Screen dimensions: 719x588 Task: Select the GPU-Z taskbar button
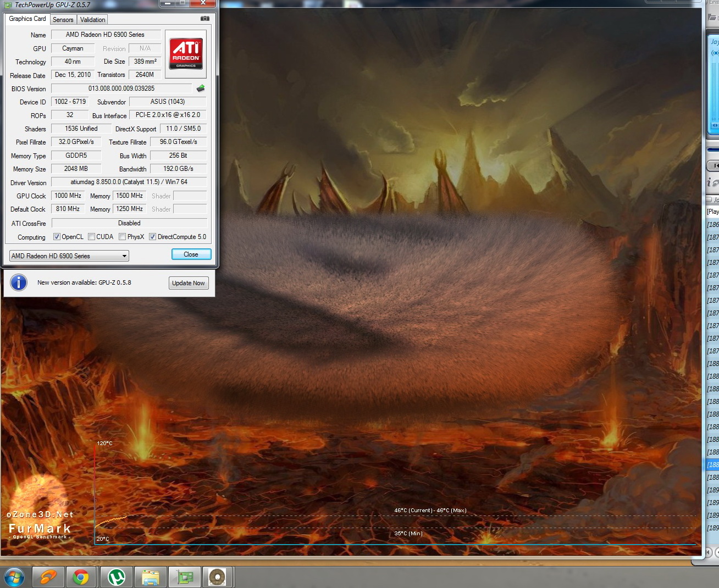click(184, 578)
